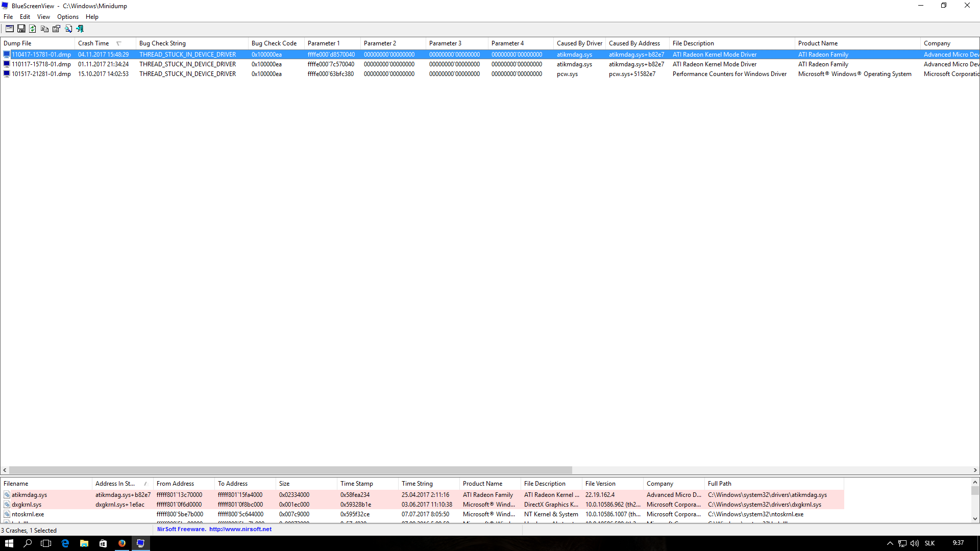The height and width of the screenshot is (551, 980).
Task: Click the Properties toolbar icon
Action: (x=56, y=29)
